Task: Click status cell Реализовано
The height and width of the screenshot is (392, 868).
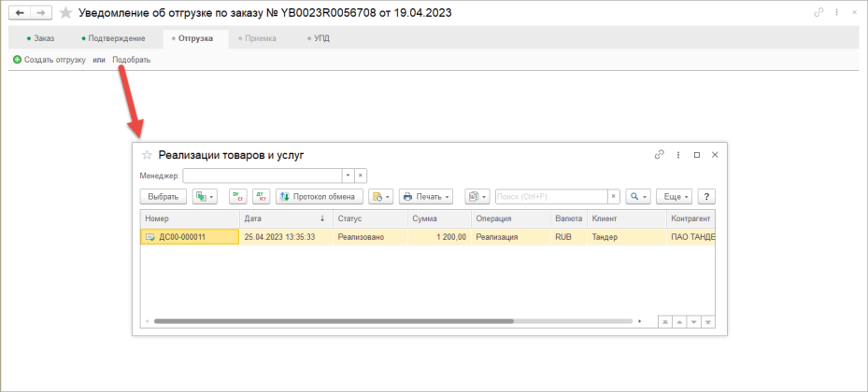Action: point(370,237)
